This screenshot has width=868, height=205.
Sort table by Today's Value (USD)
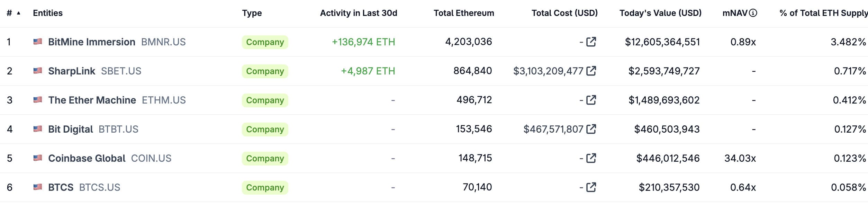click(x=660, y=13)
